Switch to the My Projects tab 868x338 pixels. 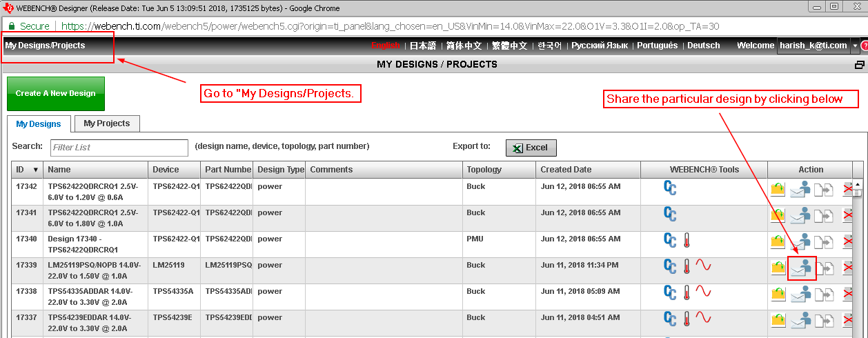pyautogui.click(x=107, y=123)
